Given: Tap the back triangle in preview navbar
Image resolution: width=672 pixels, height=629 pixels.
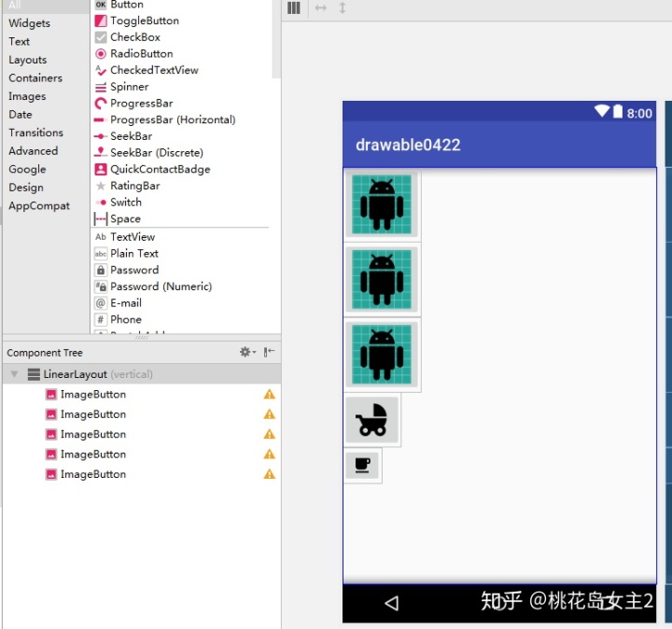Looking at the screenshot, I should click(x=392, y=603).
